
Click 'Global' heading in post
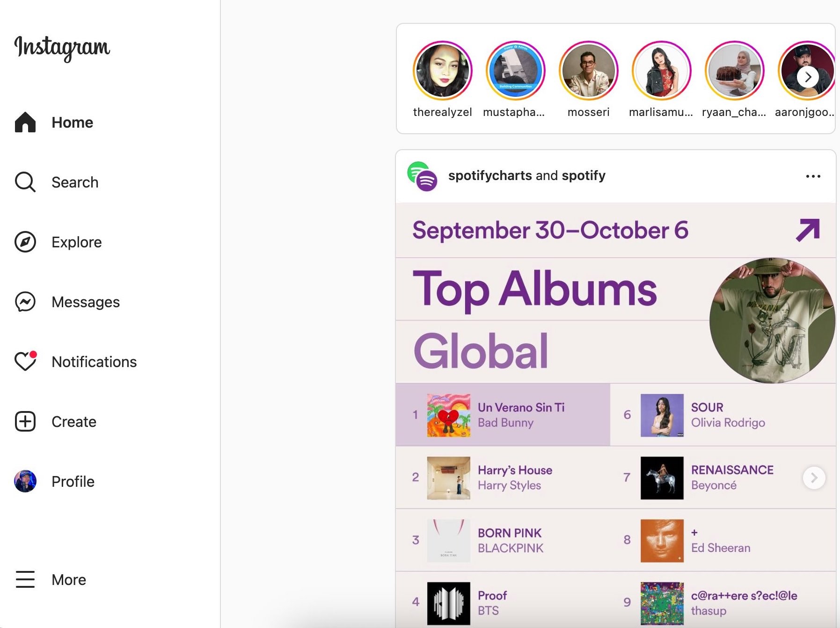coord(481,351)
